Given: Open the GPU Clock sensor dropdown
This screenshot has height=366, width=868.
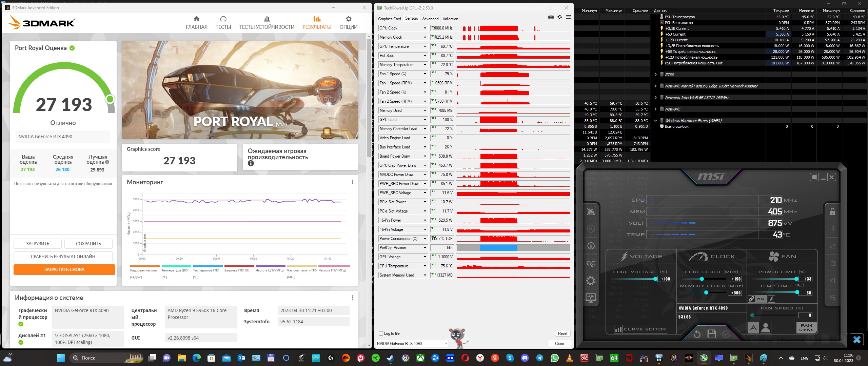Looking at the screenshot, I should click(425, 28).
